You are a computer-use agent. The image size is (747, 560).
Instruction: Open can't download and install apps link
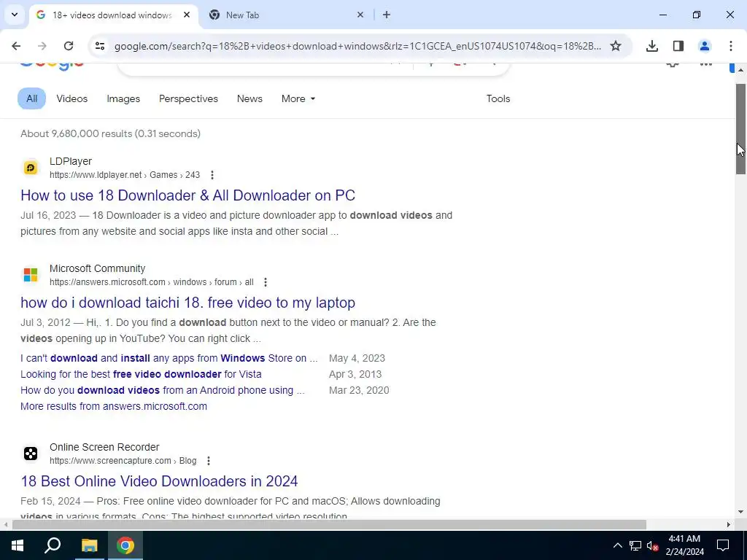(x=169, y=358)
